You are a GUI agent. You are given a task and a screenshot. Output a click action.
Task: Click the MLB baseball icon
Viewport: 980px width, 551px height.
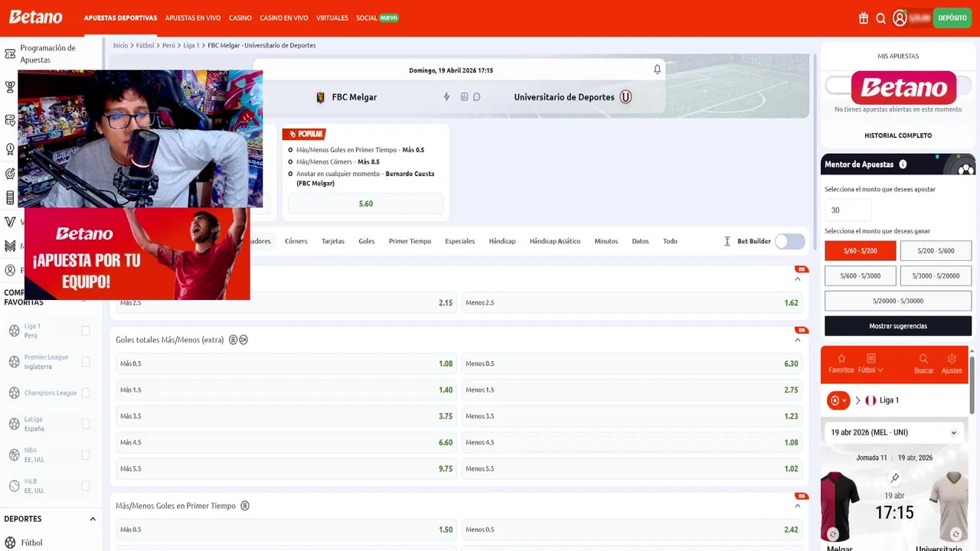14,486
